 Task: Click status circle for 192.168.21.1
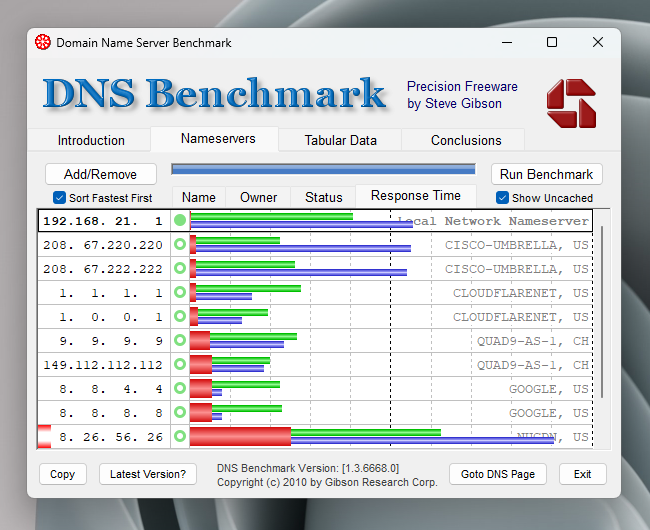[180, 220]
